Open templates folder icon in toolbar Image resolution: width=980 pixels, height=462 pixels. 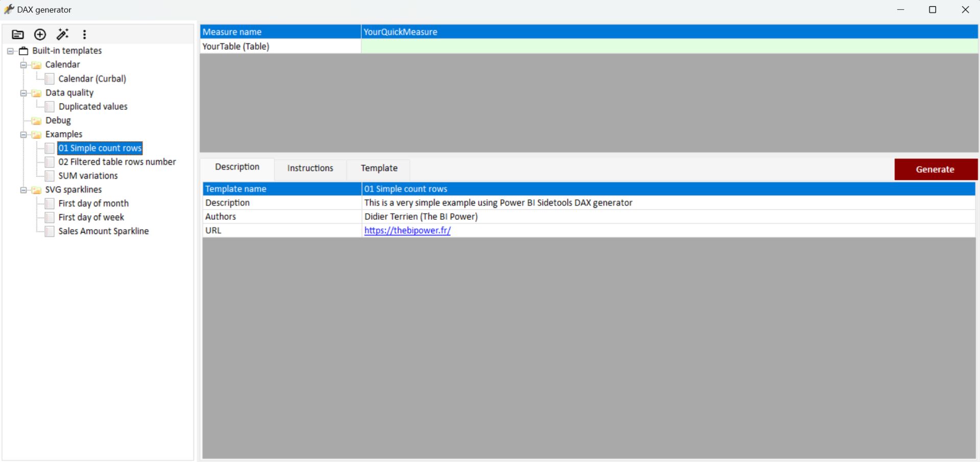[x=18, y=34]
